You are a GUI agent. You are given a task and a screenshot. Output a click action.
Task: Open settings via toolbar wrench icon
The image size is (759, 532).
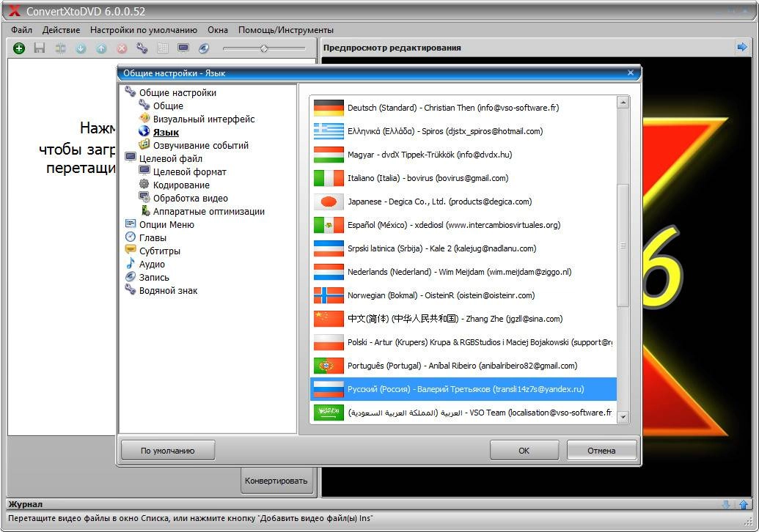[x=142, y=48]
